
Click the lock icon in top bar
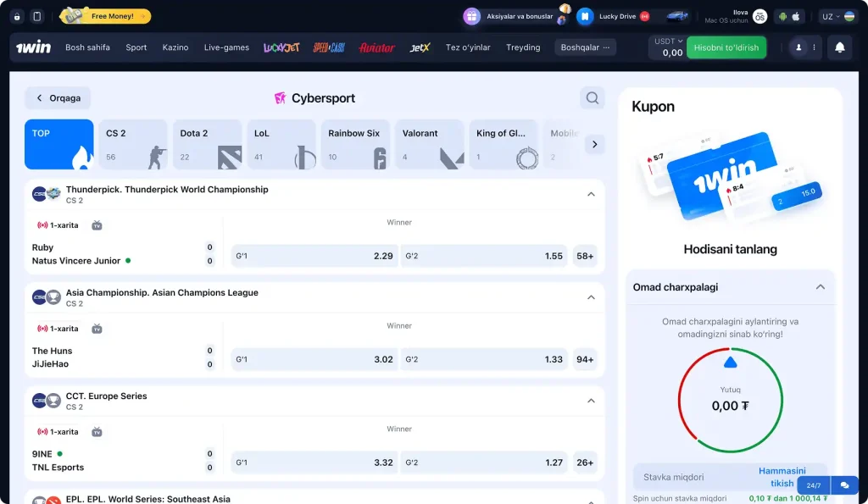coord(17,17)
